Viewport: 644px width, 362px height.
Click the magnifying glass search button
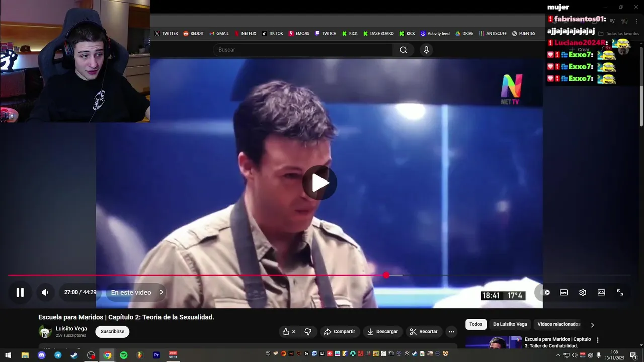(404, 50)
